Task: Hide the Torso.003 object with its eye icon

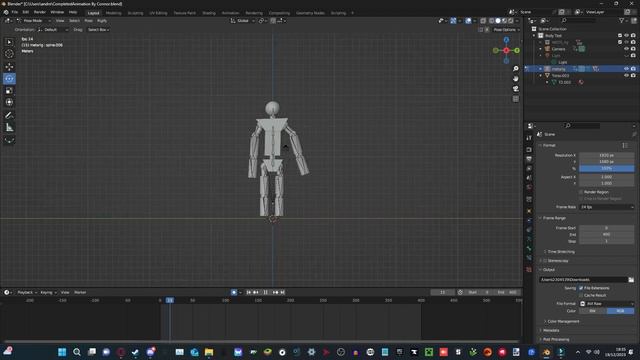Action: point(627,76)
